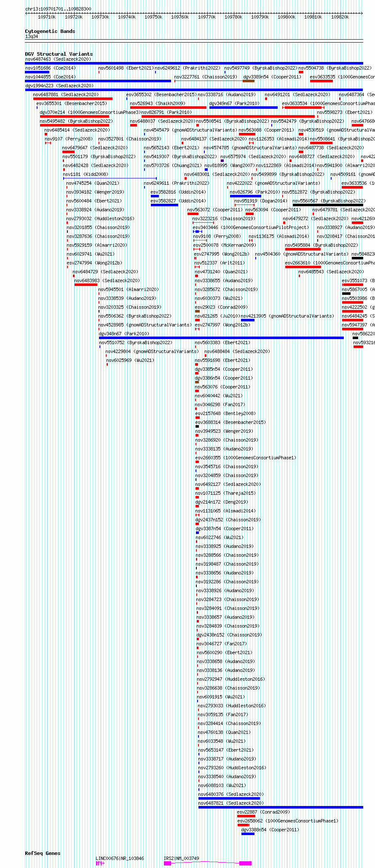Open nsv5495482 (ByrskaBishop2022) variant
The width and height of the screenshot is (375, 868).
[76, 121]
